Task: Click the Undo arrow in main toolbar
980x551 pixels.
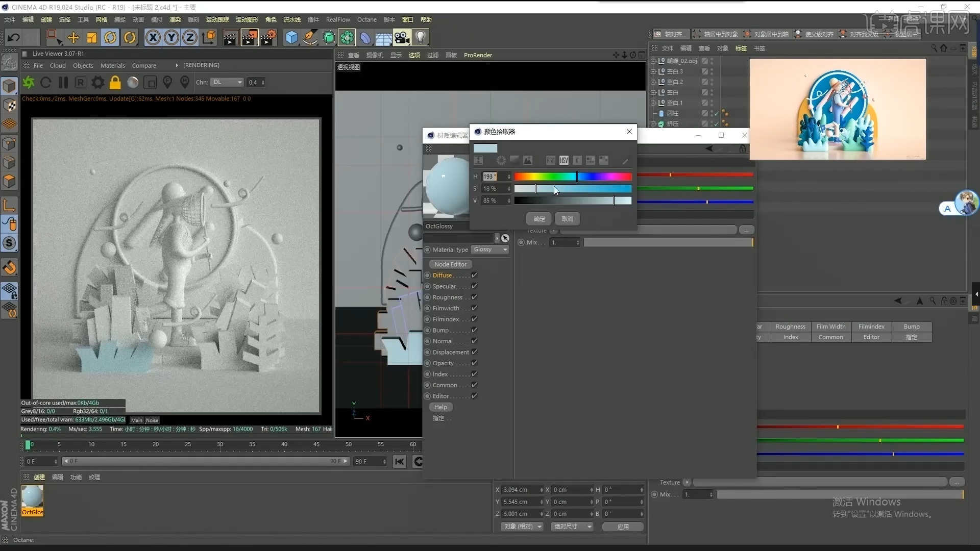Action: [14, 37]
